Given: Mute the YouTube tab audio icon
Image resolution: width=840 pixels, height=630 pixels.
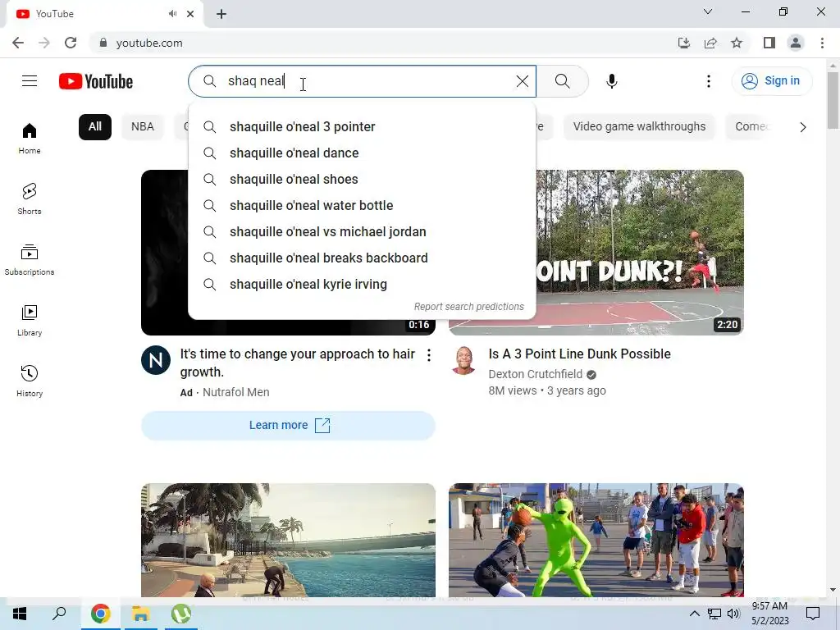Looking at the screenshot, I should [172, 14].
